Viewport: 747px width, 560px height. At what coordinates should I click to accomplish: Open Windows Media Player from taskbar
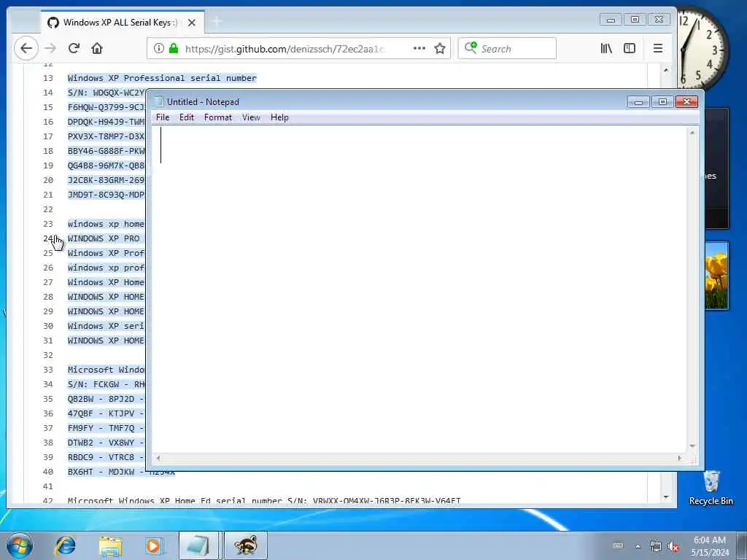click(x=153, y=545)
